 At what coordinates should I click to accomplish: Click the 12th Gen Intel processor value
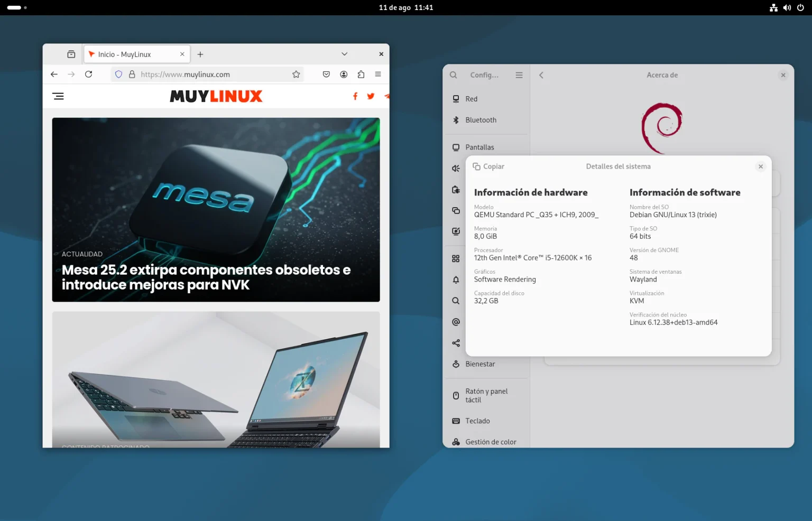coord(533,258)
